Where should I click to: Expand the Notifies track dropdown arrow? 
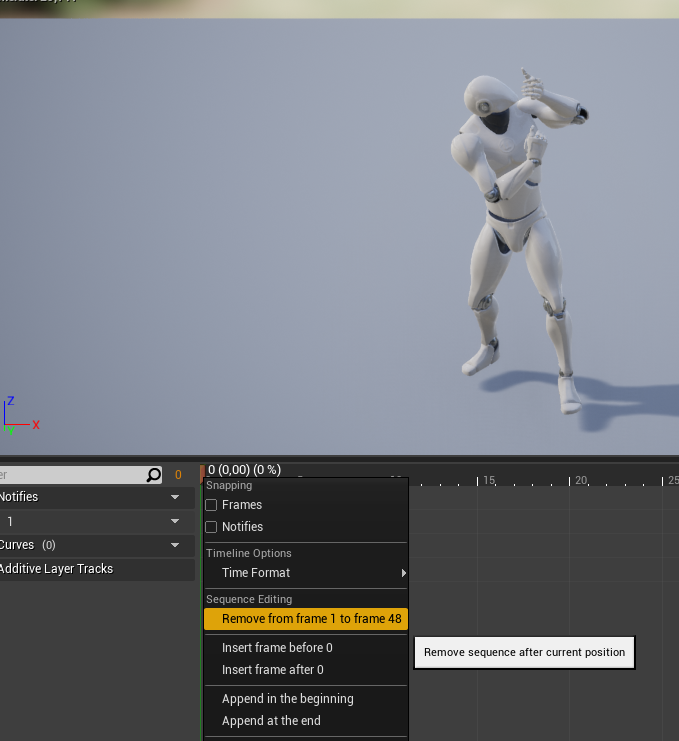tap(175, 497)
